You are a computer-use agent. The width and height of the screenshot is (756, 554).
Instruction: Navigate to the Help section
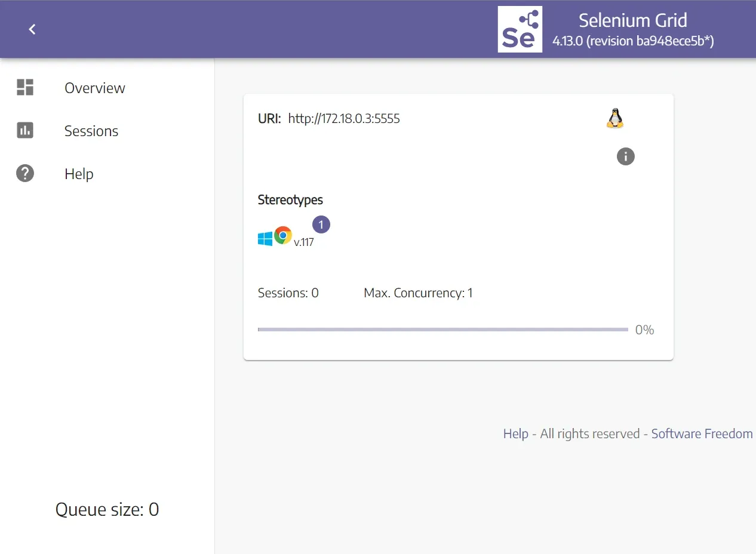coord(78,174)
